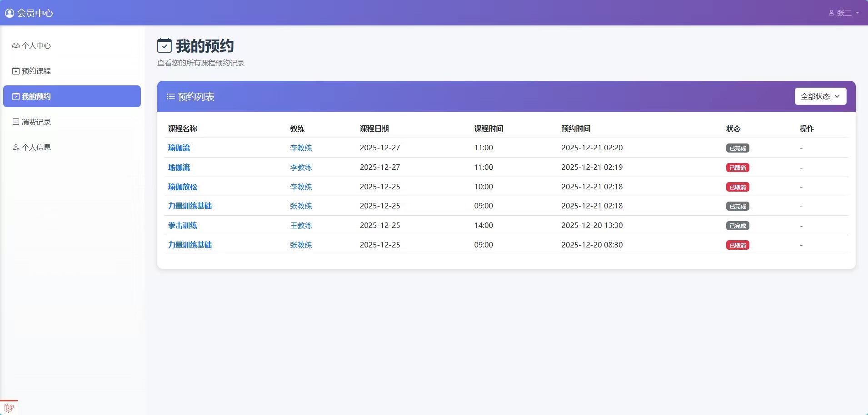Click 已完成 badge for 拳击训练 row
Image resolution: width=868 pixels, height=415 pixels.
[737, 226]
